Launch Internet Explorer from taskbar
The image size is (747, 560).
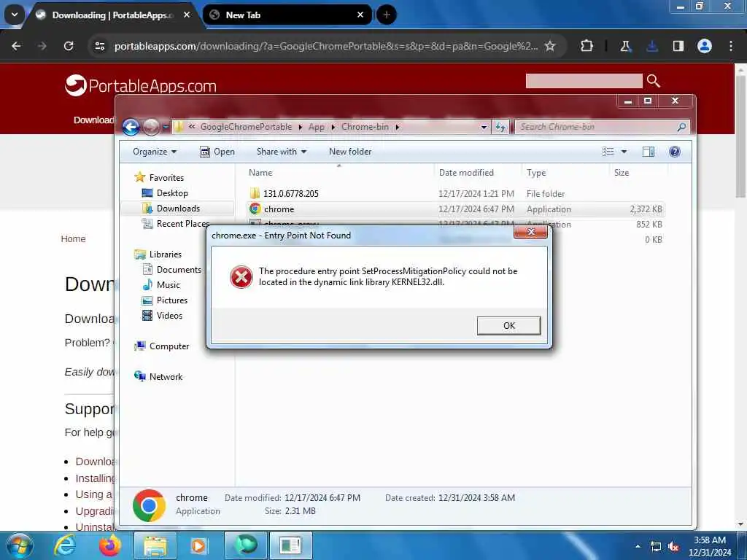pos(65,545)
